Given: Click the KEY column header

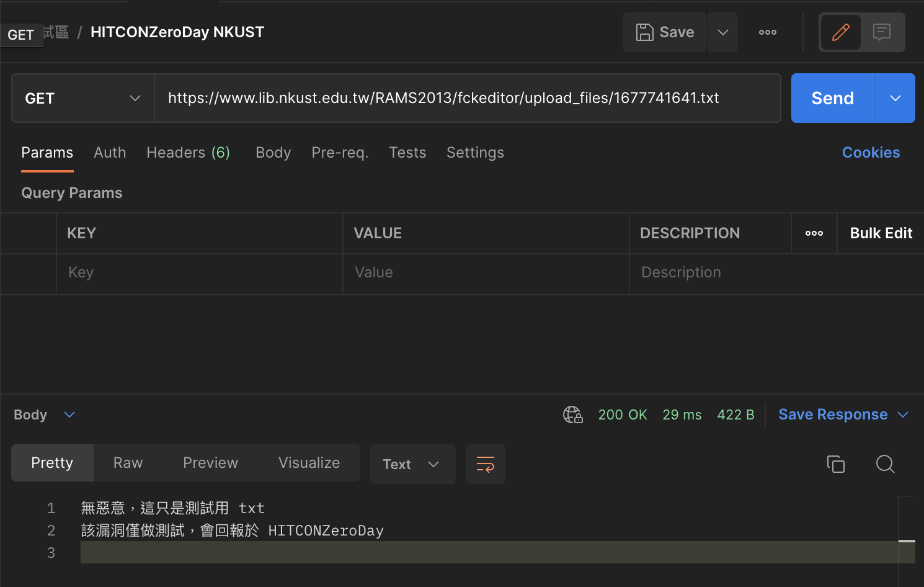Looking at the screenshot, I should pyautogui.click(x=81, y=233).
